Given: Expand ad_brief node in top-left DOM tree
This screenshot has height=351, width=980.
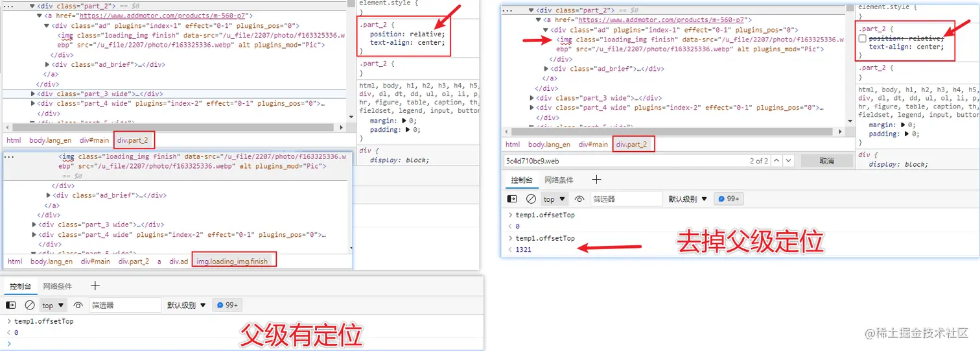Looking at the screenshot, I should (x=48, y=64).
